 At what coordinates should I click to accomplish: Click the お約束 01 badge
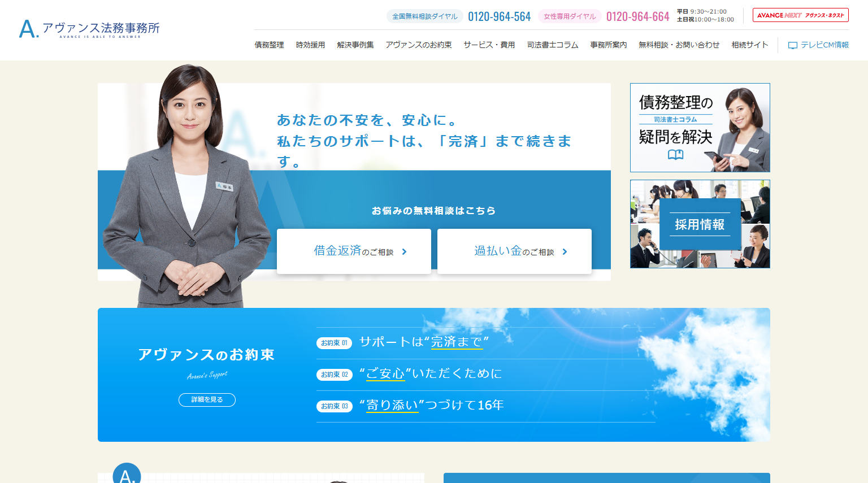pyautogui.click(x=334, y=343)
